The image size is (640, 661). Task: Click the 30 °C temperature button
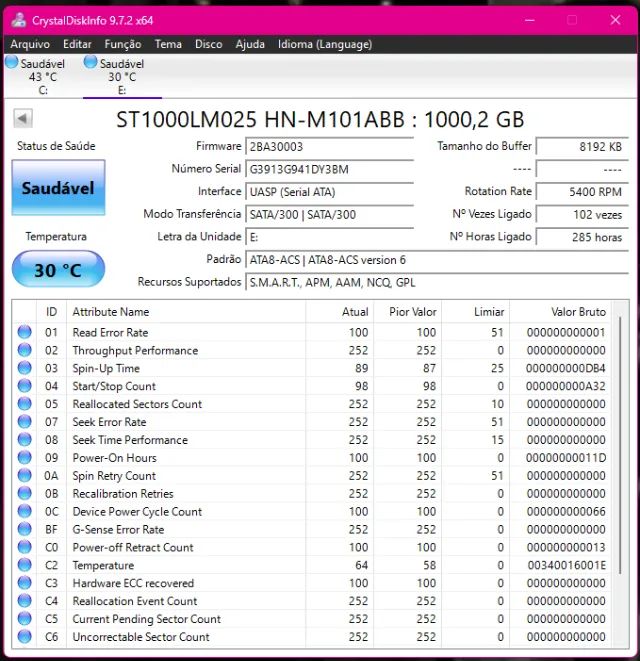(58, 270)
